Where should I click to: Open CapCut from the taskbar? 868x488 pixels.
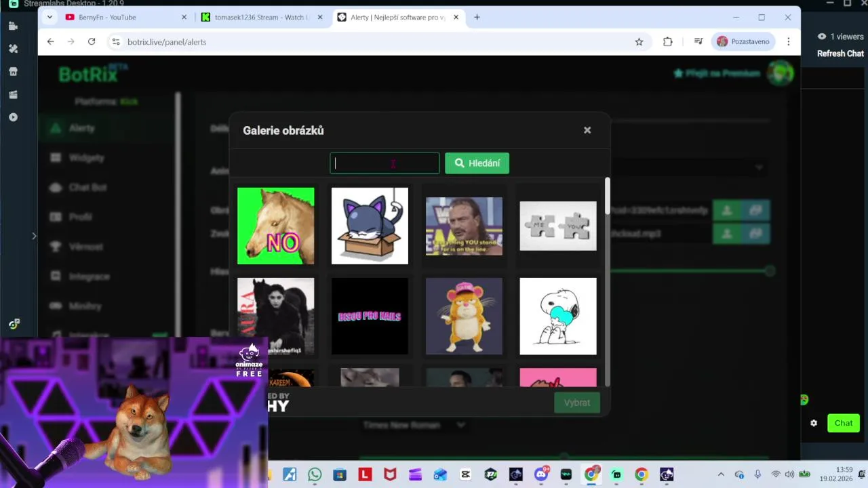click(465, 474)
